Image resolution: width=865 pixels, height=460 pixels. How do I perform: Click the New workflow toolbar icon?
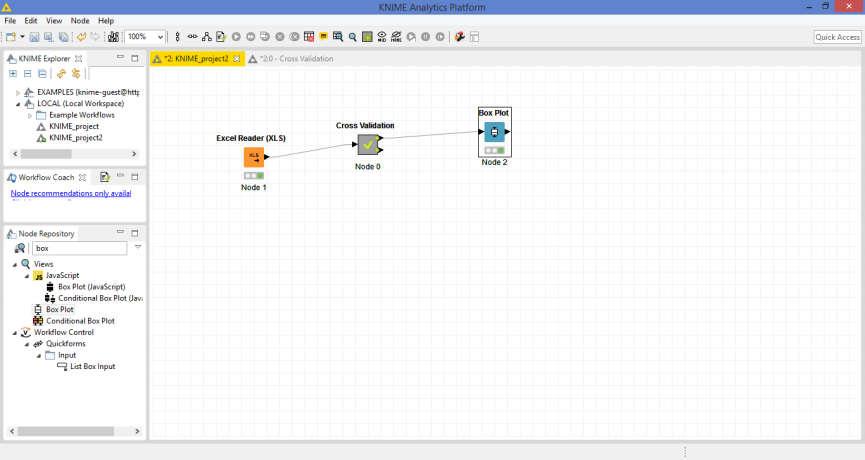point(10,37)
